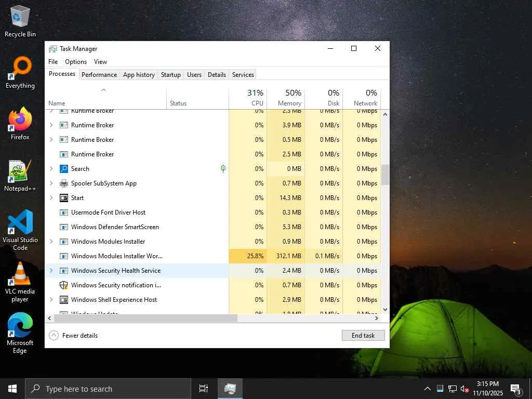Switch to the Performance tab
Viewport: 532px width, 399px height.
click(x=99, y=75)
